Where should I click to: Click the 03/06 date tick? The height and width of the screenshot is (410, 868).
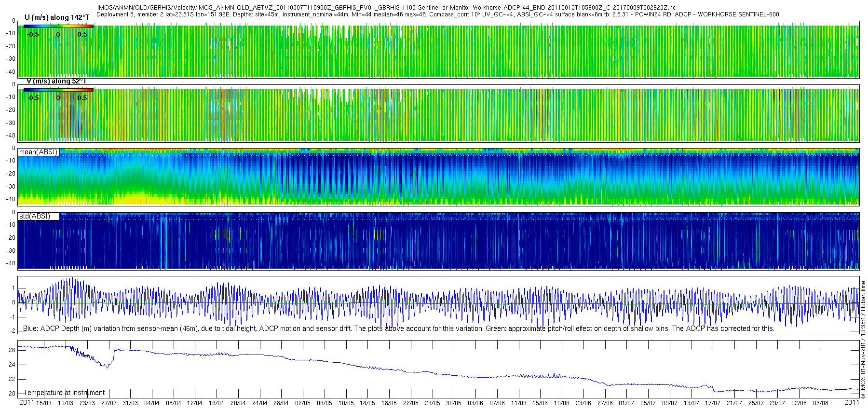tap(475, 403)
